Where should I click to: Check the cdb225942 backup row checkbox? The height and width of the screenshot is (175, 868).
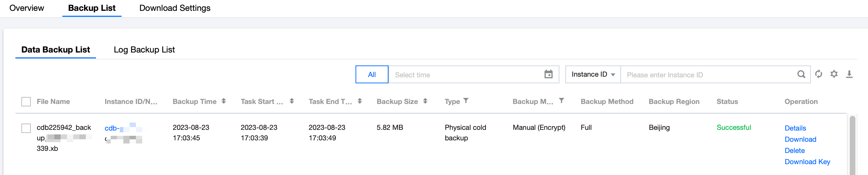click(26, 128)
